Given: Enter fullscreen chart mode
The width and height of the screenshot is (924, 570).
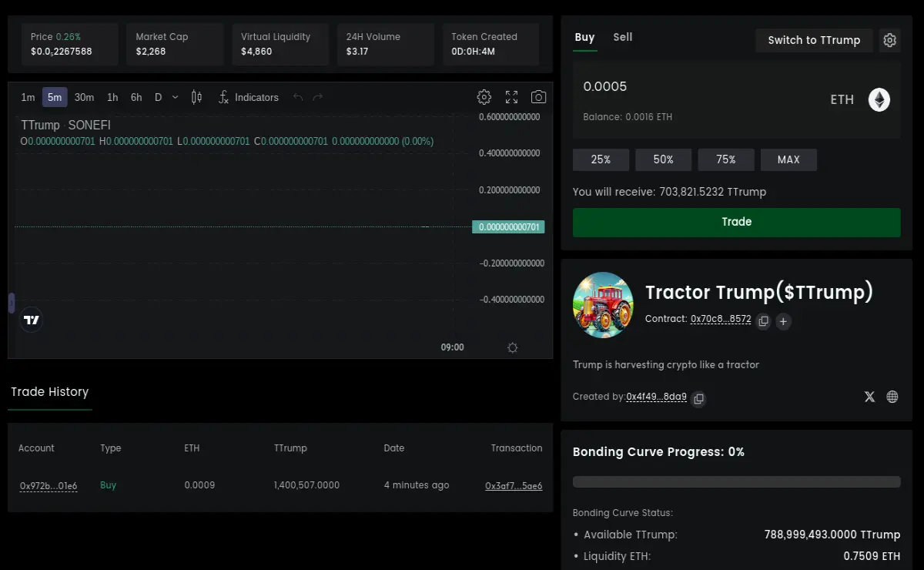Looking at the screenshot, I should coord(511,97).
